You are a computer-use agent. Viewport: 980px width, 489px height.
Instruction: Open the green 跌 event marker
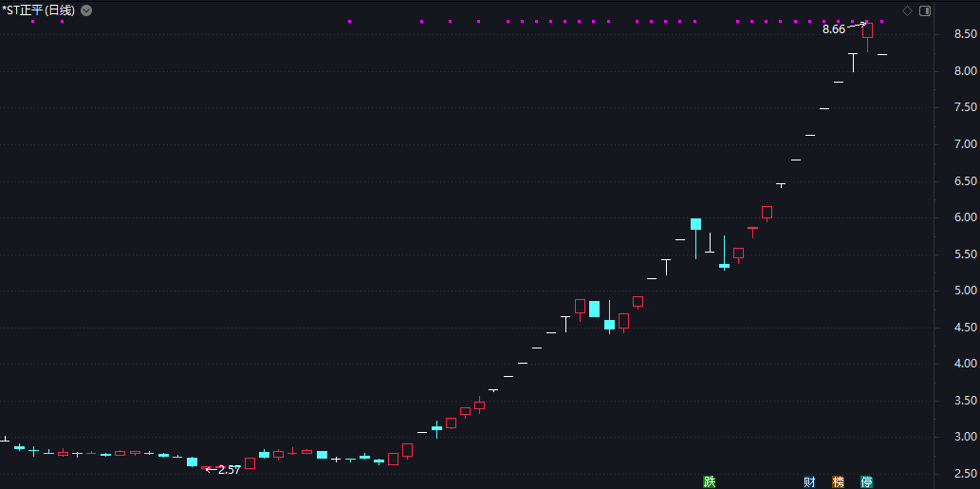709,481
